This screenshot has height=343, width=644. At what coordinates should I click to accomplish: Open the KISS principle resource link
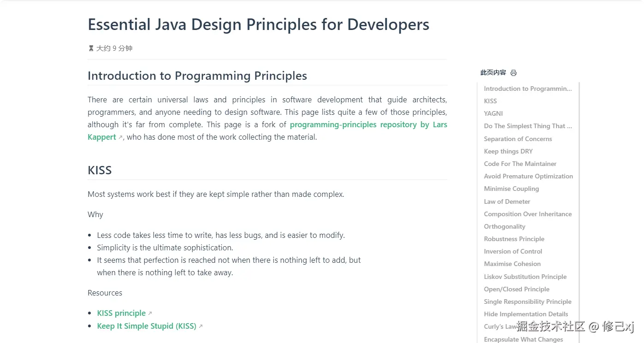pos(121,313)
